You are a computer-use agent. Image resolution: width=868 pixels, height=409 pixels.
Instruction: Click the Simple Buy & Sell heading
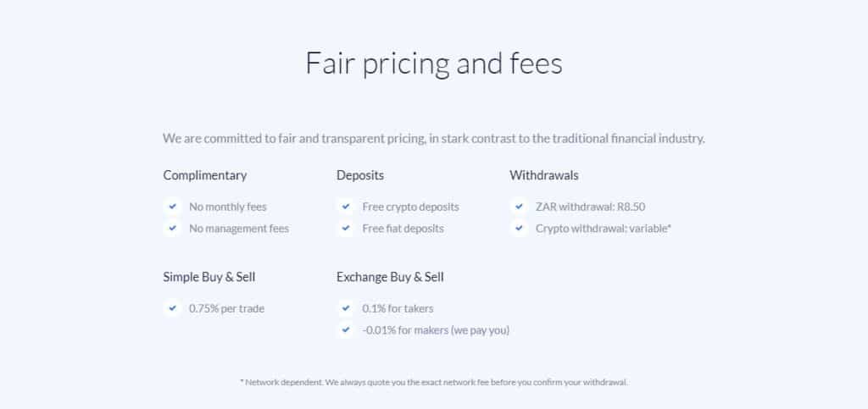pyautogui.click(x=209, y=277)
